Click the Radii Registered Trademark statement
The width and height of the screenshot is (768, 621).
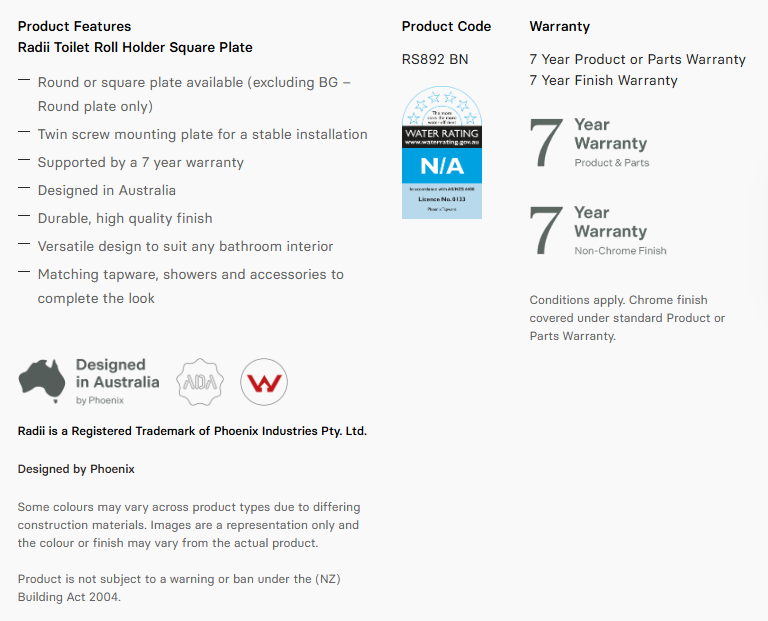click(x=192, y=431)
